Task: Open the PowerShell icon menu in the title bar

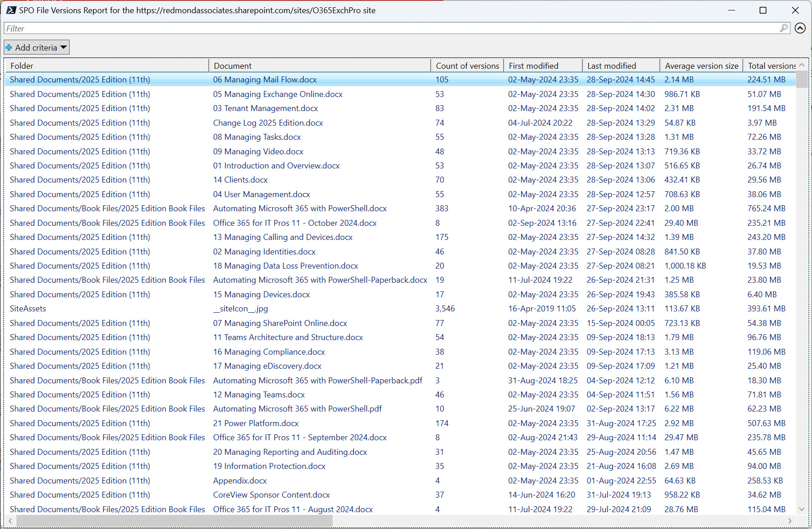Action: 10,10
